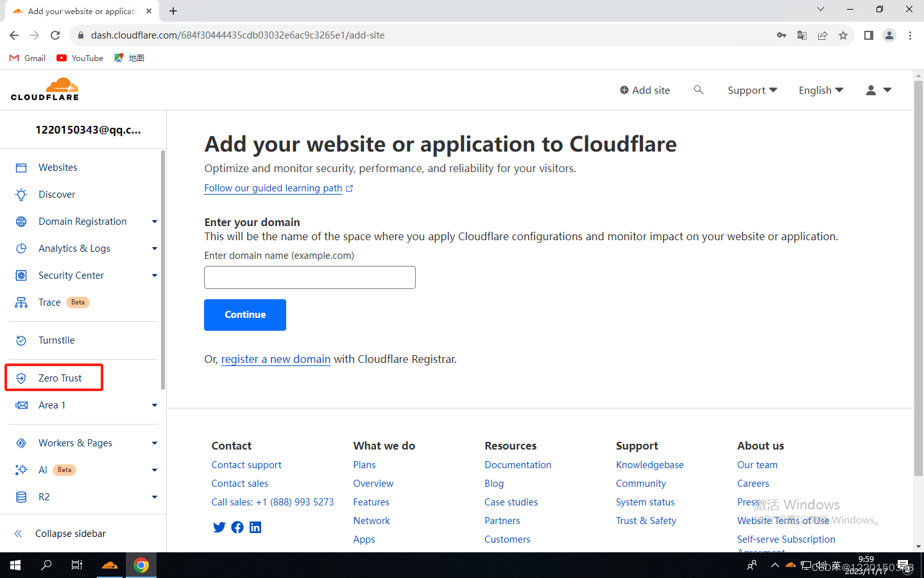Click the Cloudflare app icon in taskbar
Screen dimensions: 924x578
[x=110, y=565]
